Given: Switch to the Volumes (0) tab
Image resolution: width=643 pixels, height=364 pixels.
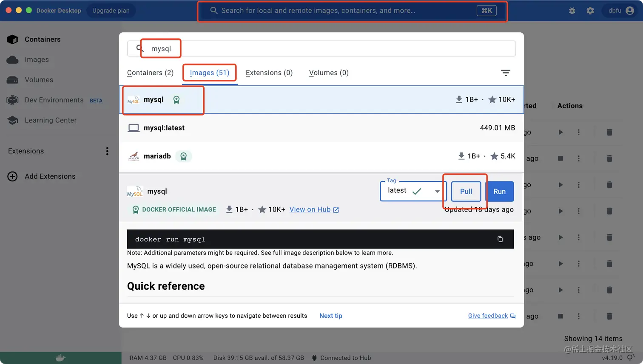Looking at the screenshot, I should 329,73.
